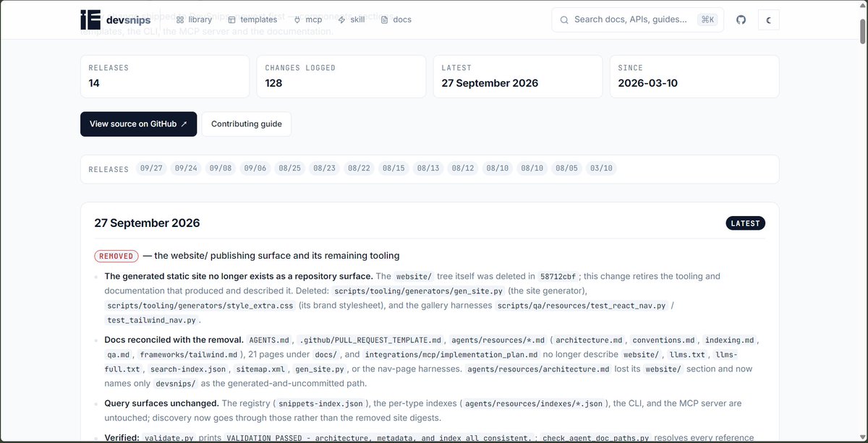Focus the Search docs, APIs, guides field
This screenshot has height=443, width=868.
tap(637, 20)
